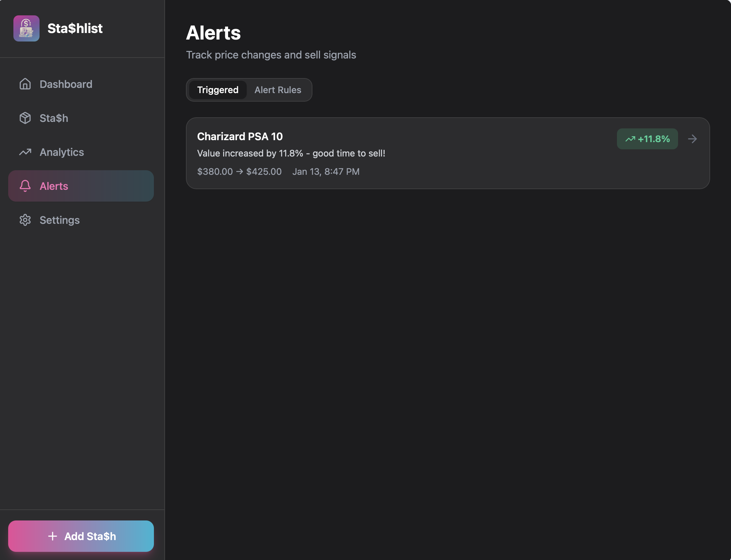Click the Dashboard home icon
Viewport: 731px width, 560px height.
pos(25,84)
